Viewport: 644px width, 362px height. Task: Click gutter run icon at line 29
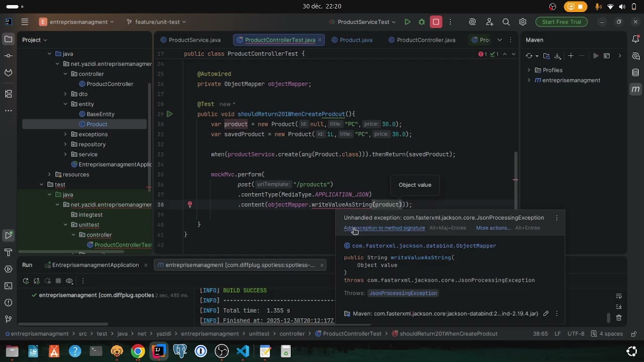(170, 114)
